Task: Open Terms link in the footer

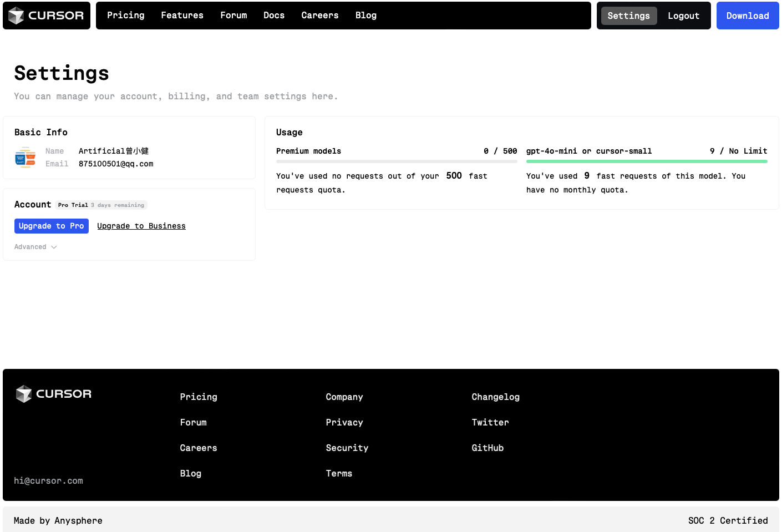Action: [x=339, y=473]
